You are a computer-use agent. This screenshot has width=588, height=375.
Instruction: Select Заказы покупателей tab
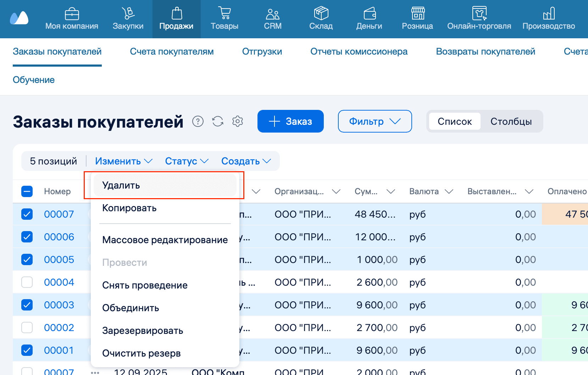coord(57,52)
